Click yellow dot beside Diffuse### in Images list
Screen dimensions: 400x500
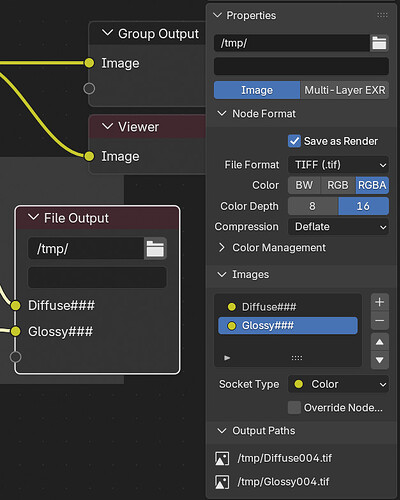click(232, 307)
